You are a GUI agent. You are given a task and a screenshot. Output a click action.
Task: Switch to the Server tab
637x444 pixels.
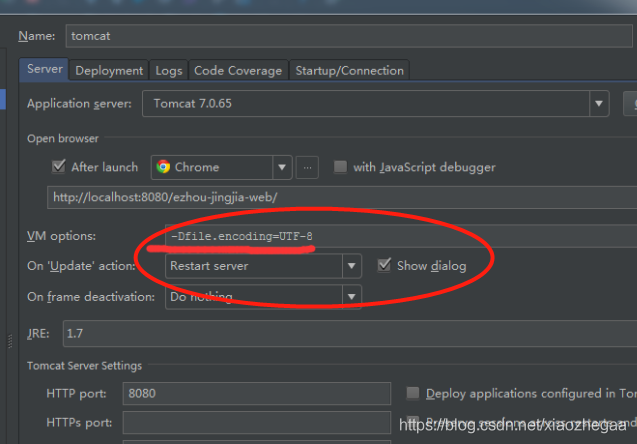coord(44,69)
